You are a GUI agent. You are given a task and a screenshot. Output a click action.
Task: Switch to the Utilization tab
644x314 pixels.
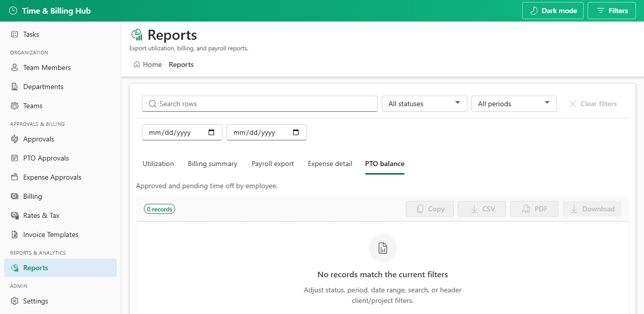click(158, 164)
